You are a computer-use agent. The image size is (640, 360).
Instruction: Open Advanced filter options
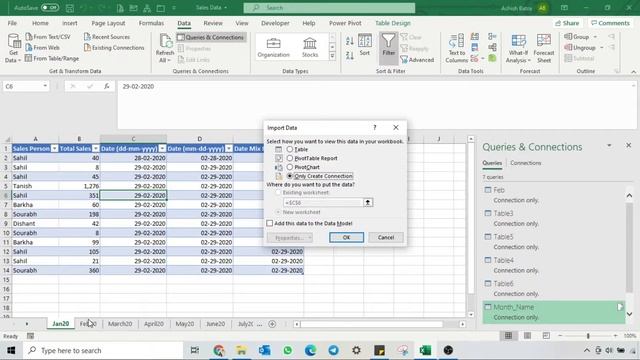coord(417,60)
